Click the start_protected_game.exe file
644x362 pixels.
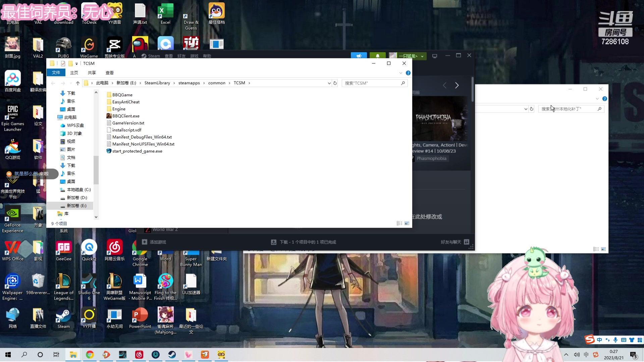pyautogui.click(x=137, y=151)
